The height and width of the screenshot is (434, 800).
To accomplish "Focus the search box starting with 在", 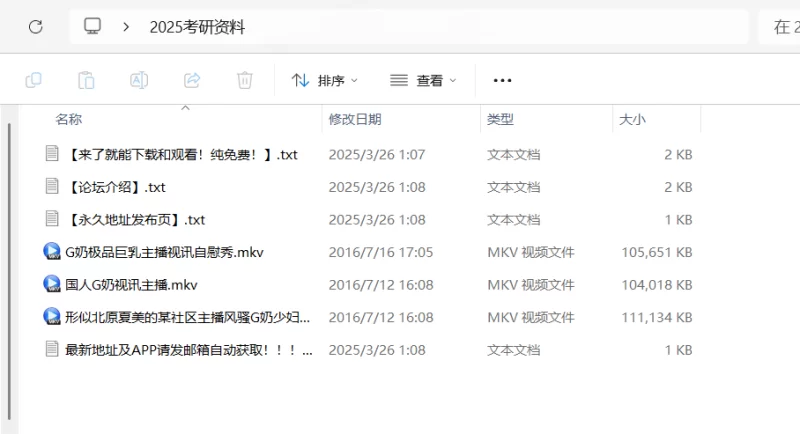I will [x=780, y=27].
